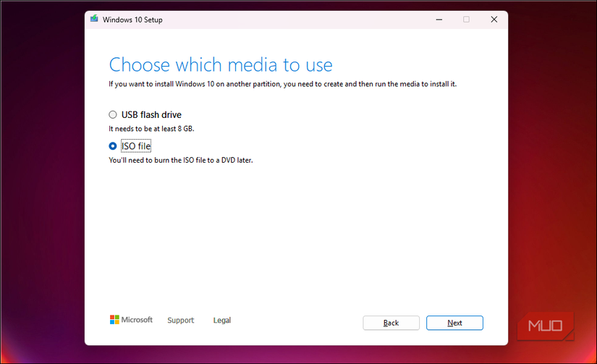Click the greyed-out maximize button of Windows 10 Setup
This screenshot has height=364, width=597.
click(467, 20)
